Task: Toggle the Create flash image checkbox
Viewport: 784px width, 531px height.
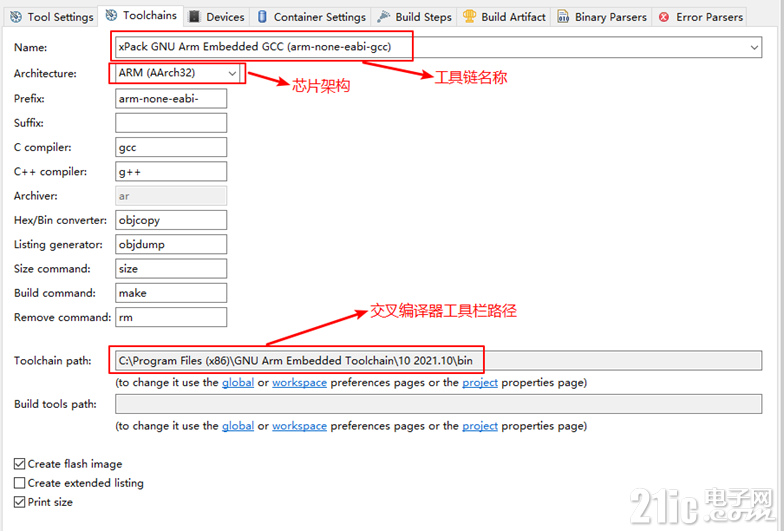Action: click(x=20, y=464)
